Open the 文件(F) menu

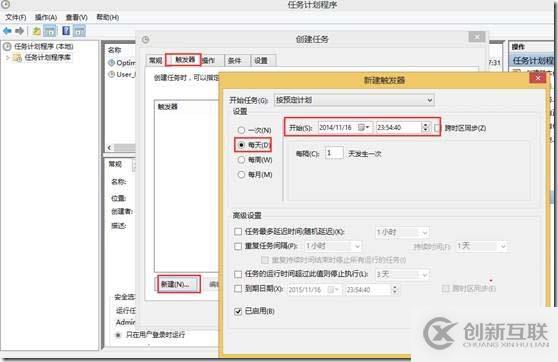pyautogui.click(x=16, y=17)
